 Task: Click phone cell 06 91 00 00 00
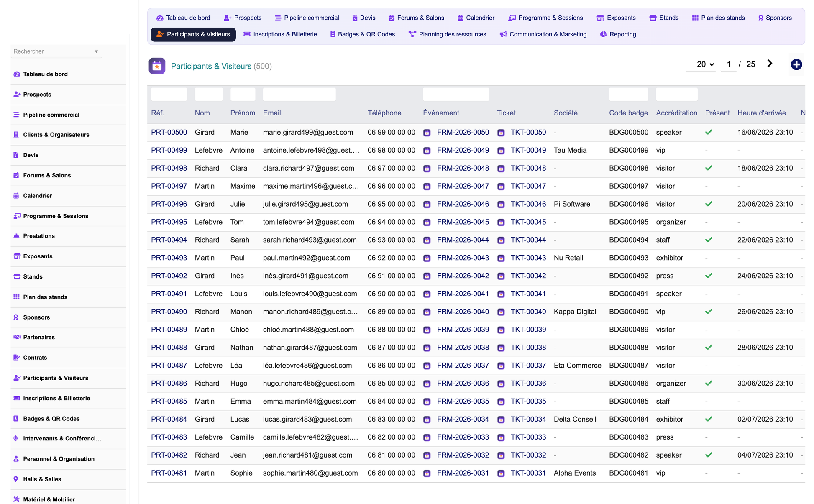point(392,276)
